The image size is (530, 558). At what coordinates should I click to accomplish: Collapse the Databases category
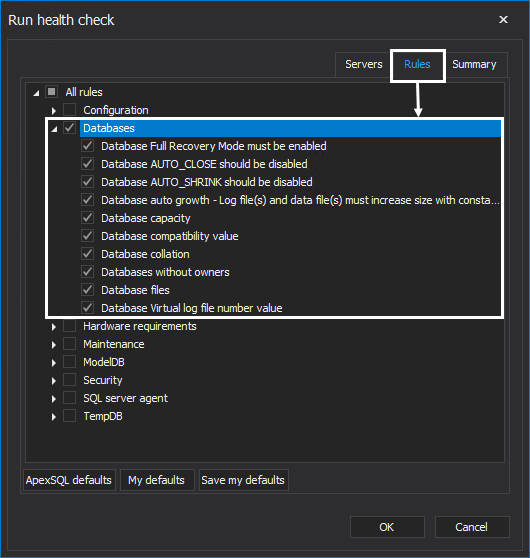pyautogui.click(x=54, y=129)
